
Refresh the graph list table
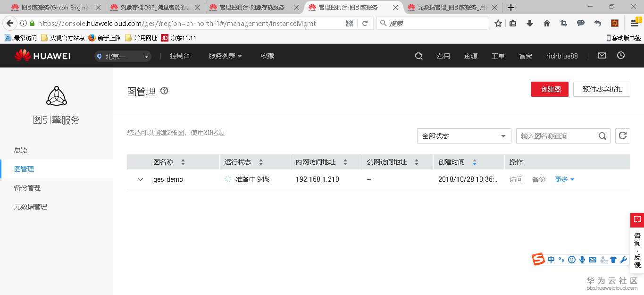pyautogui.click(x=623, y=136)
